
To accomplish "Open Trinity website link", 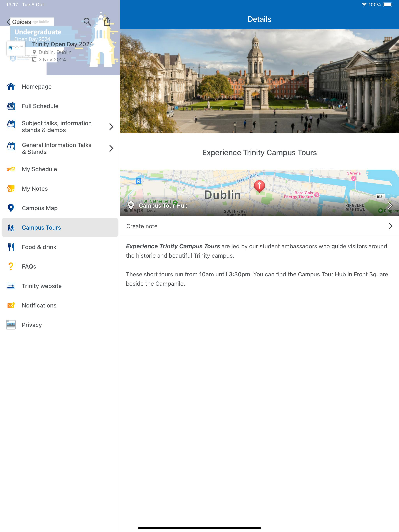I will [x=42, y=286].
